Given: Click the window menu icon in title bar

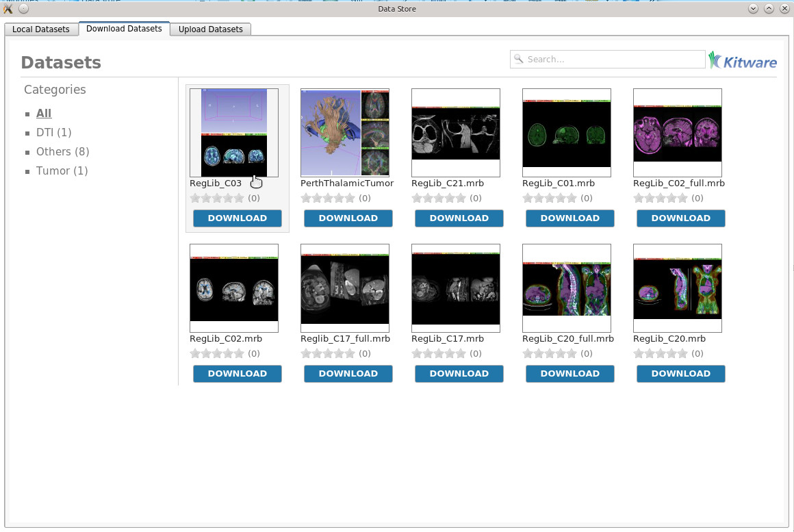Looking at the screenshot, I should click(x=8, y=9).
